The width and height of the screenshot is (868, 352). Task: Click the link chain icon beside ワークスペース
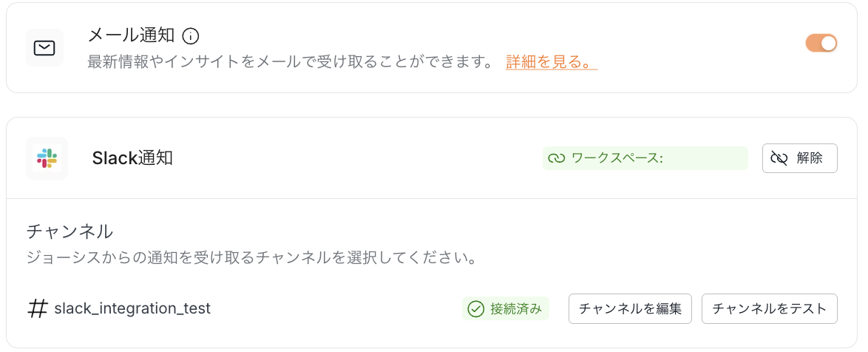[556, 158]
